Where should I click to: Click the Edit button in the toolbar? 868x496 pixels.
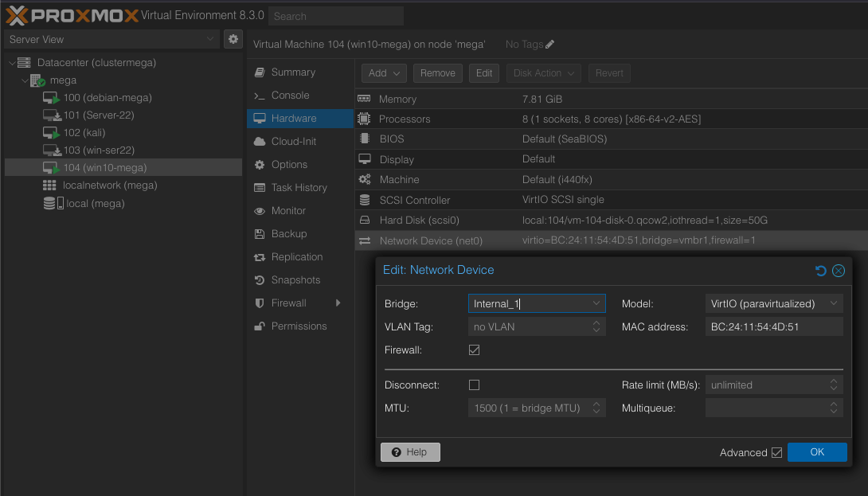[484, 73]
